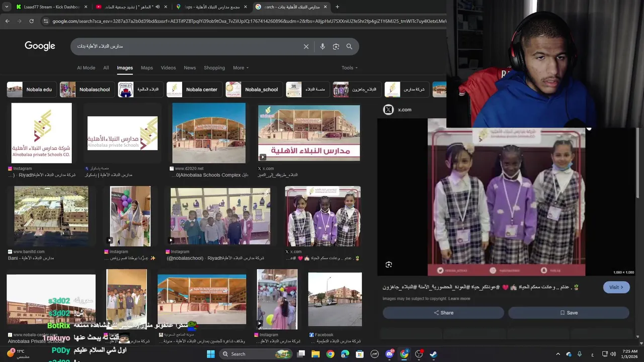Navigate back in Chrome
The width and height of the screenshot is (644, 362).
tap(7, 21)
